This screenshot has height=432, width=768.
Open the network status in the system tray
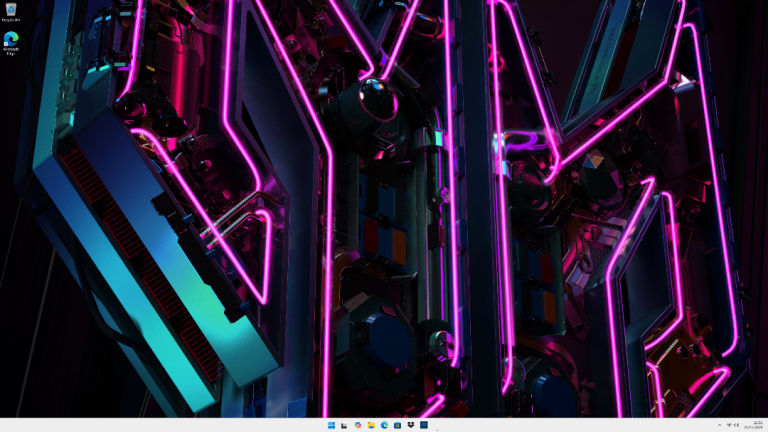[x=729, y=425]
